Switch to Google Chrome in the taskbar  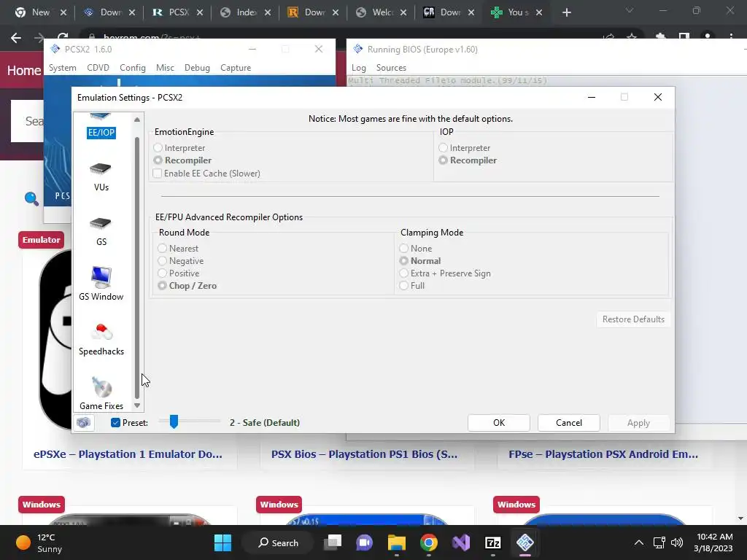[x=429, y=542]
